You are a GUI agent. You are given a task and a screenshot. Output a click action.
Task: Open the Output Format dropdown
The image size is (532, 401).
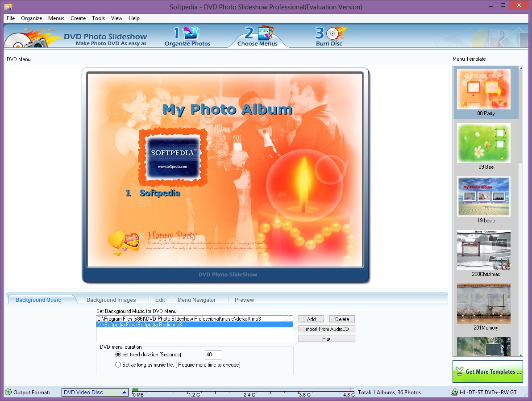(95, 392)
